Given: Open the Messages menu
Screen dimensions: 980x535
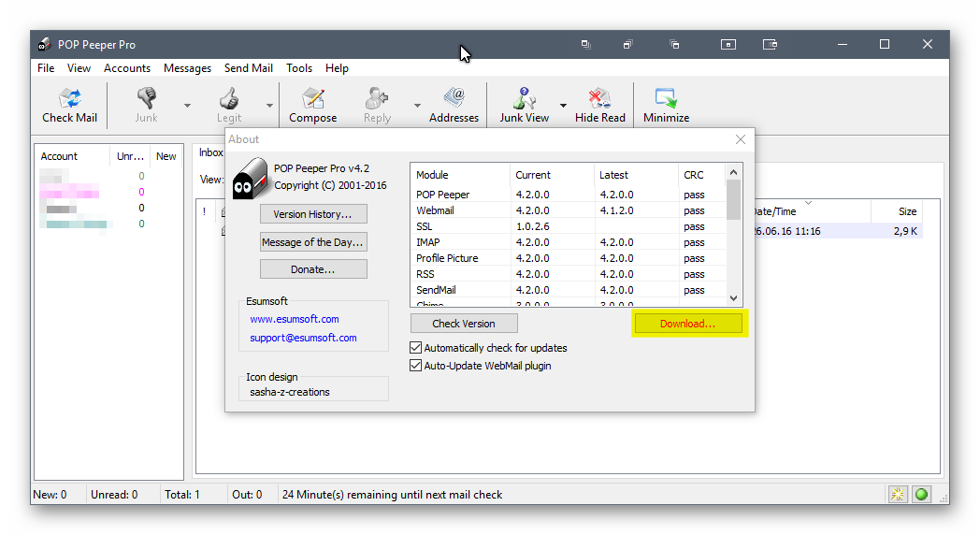Looking at the screenshot, I should pyautogui.click(x=187, y=68).
